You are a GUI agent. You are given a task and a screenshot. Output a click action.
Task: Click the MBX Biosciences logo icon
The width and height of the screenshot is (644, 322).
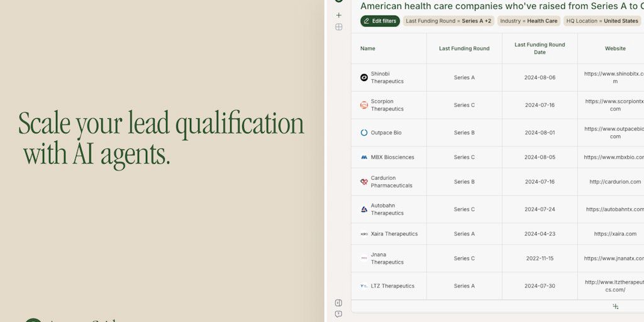(364, 157)
